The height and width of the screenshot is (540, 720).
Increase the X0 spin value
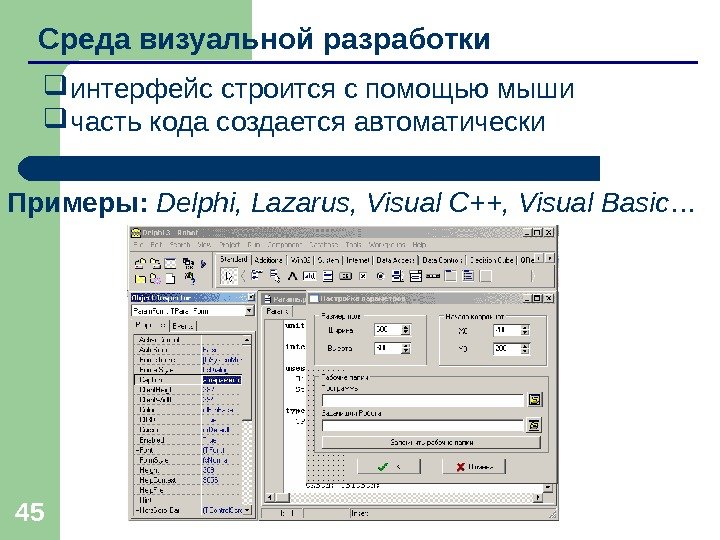(525, 328)
